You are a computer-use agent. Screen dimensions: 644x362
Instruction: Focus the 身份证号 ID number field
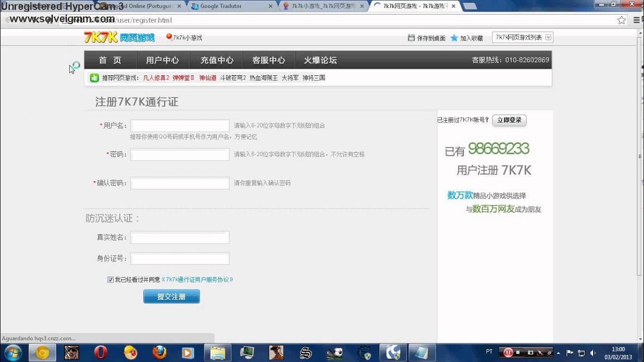pos(180,258)
